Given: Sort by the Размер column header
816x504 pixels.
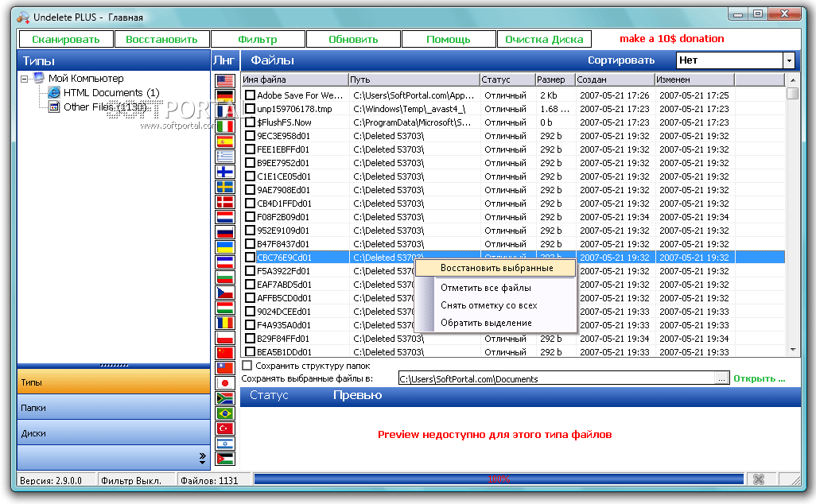Looking at the screenshot, I should pos(555,79).
